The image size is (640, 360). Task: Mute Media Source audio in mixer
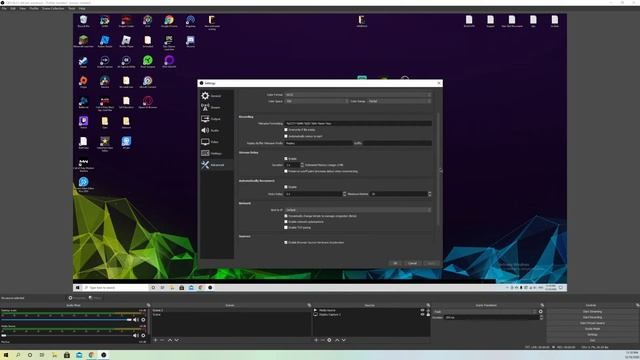[x=136, y=336]
